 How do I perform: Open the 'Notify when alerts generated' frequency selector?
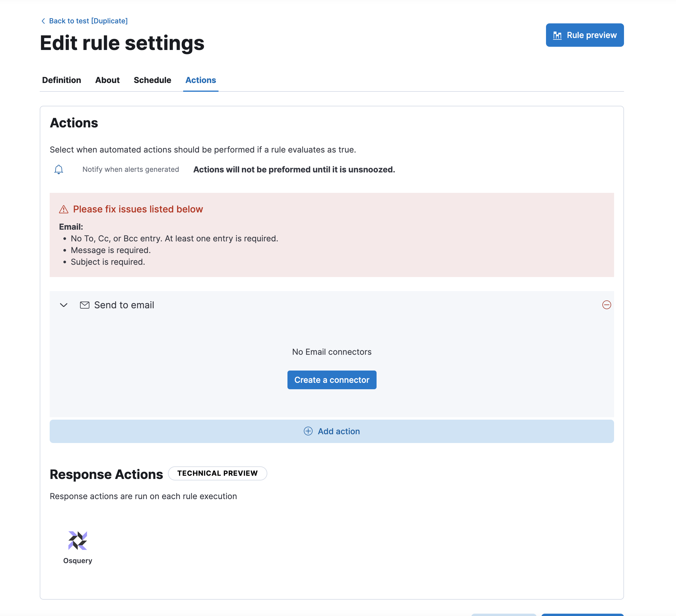coord(131,169)
